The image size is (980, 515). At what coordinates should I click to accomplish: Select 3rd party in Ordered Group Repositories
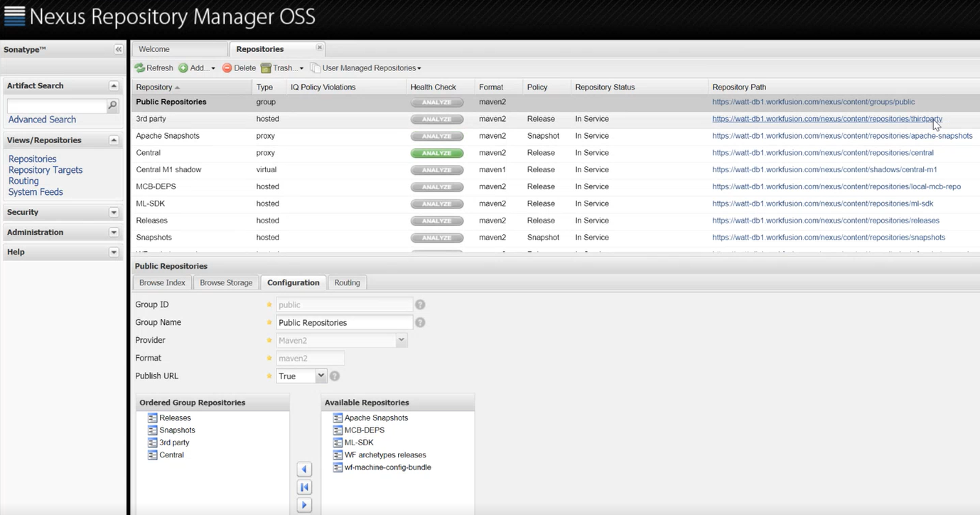[174, 442]
